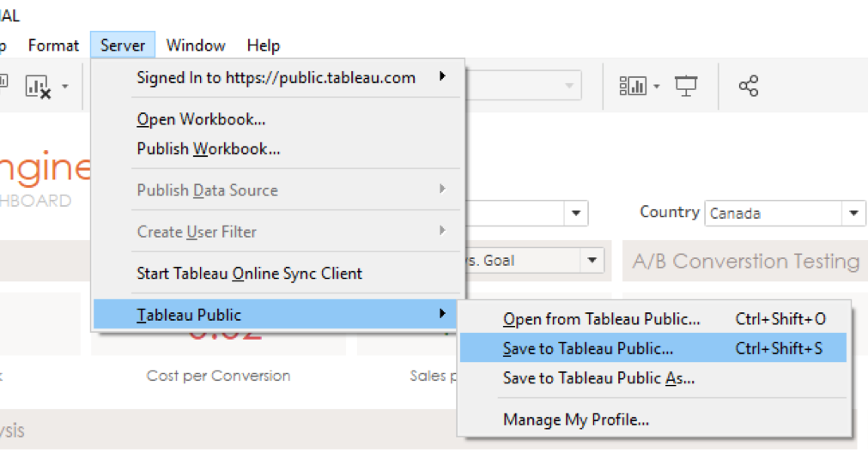Screen dimensions: 868x452
Task: Click Publish Data Source menu item
Action: point(277,190)
